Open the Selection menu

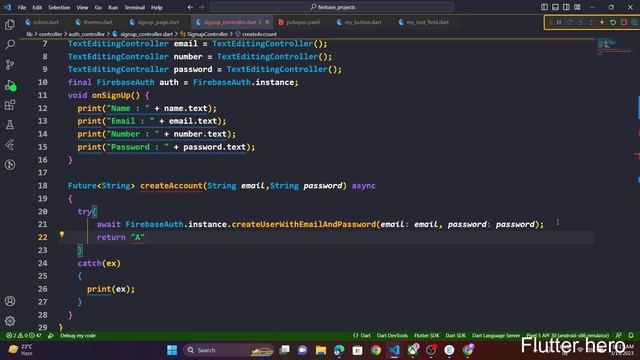point(59,7)
